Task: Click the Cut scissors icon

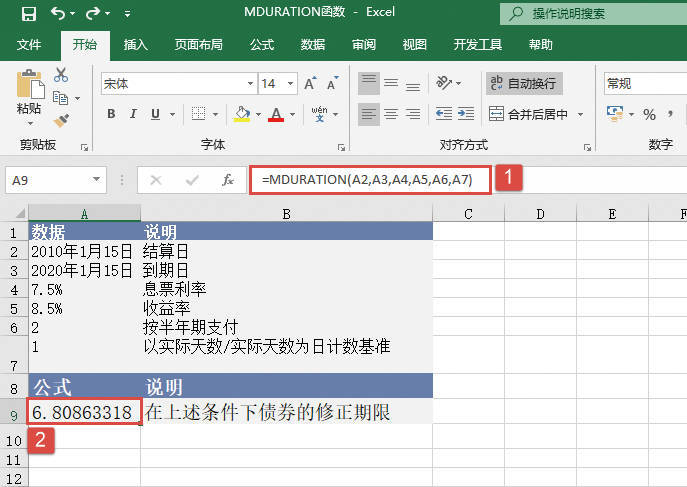Action: (x=61, y=75)
